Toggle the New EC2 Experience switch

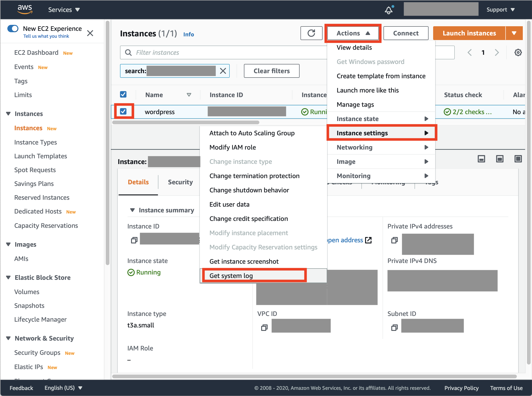pos(13,29)
